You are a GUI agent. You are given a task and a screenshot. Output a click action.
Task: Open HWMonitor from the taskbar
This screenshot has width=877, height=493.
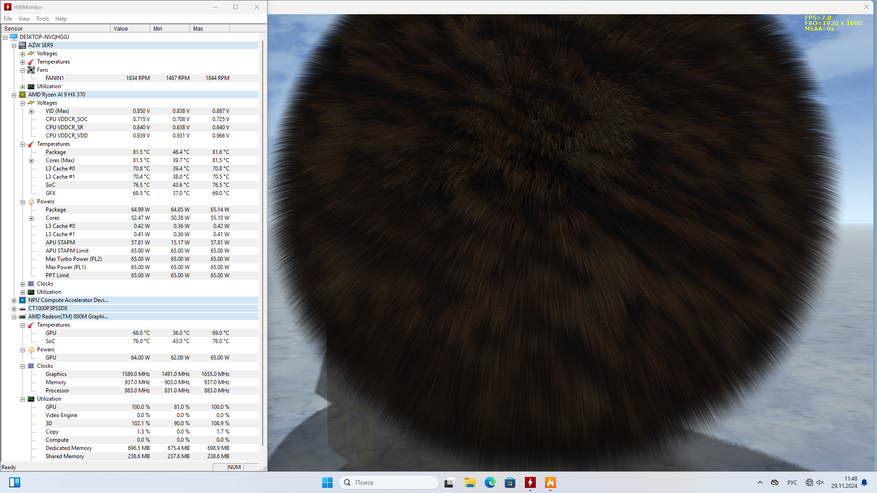pyautogui.click(x=530, y=483)
